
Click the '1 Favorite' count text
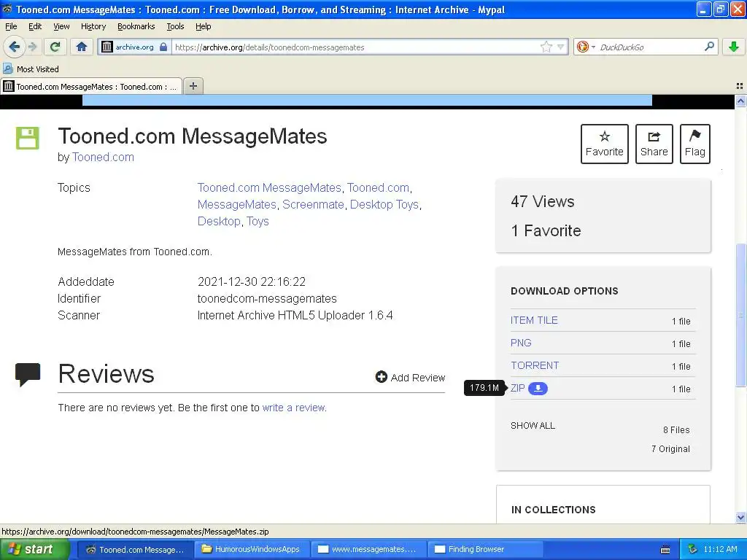click(x=546, y=231)
